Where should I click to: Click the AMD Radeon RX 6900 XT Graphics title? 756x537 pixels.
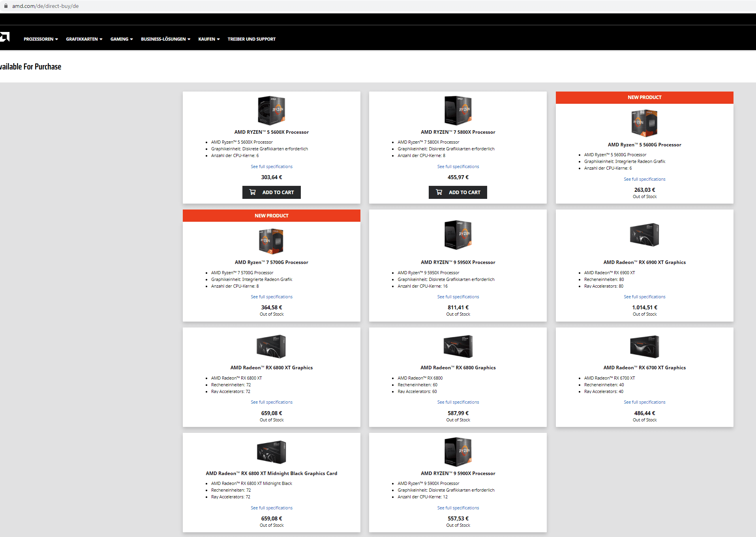point(645,262)
